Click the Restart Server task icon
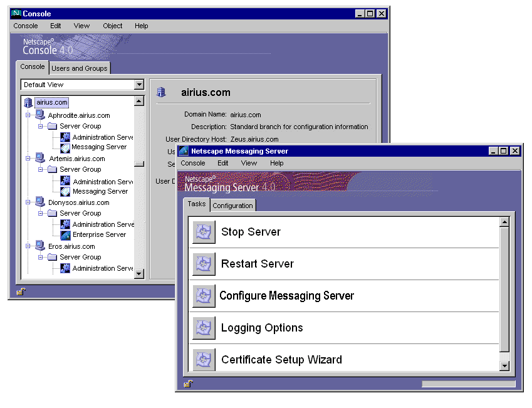The height and width of the screenshot is (408, 532). (204, 264)
